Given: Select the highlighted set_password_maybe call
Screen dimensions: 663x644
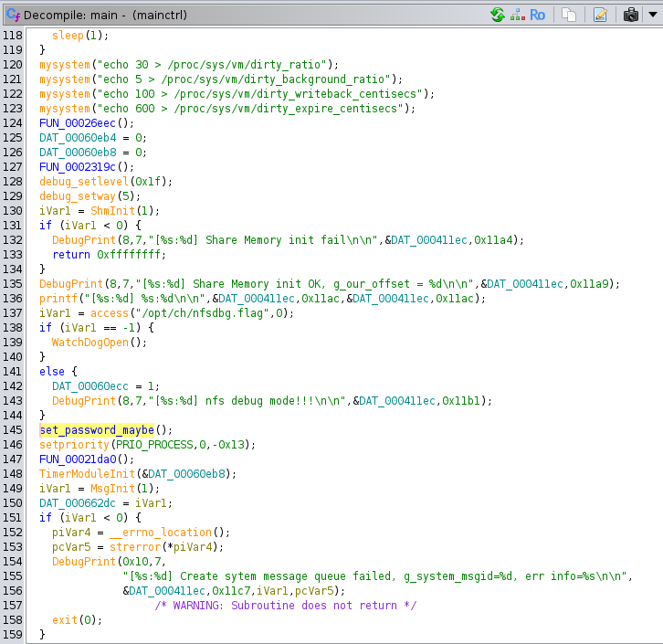Looking at the screenshot, I should click(97, 430).
